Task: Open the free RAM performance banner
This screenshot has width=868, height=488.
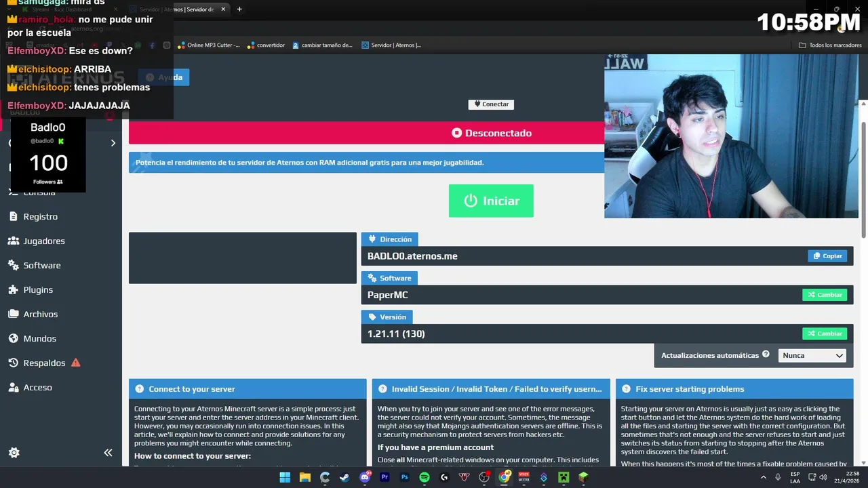Action: pos(366,163)
